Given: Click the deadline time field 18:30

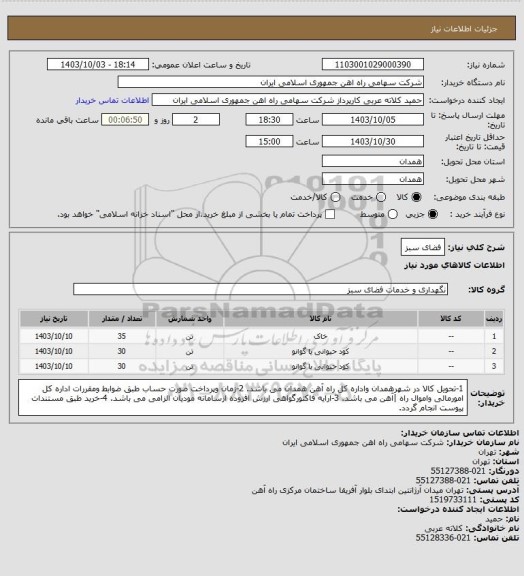Looking at the screenshot, I should (x=269, y=120).
